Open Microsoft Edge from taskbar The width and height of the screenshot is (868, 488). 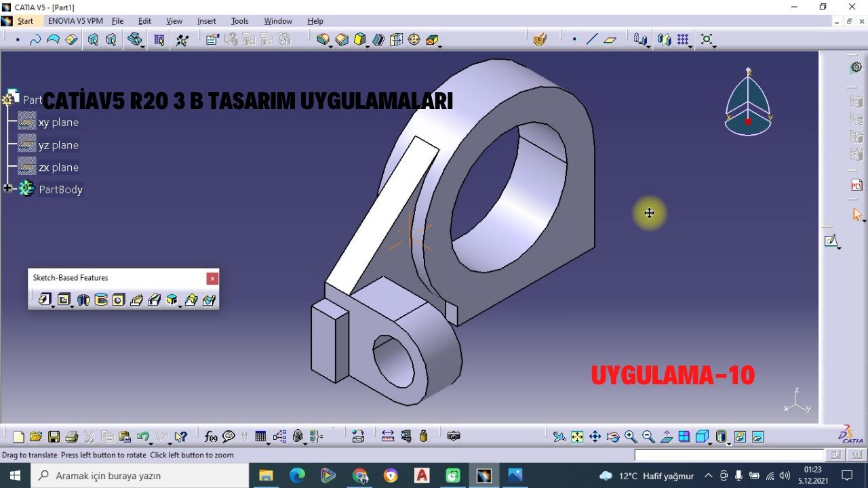[x=297, y=476]
